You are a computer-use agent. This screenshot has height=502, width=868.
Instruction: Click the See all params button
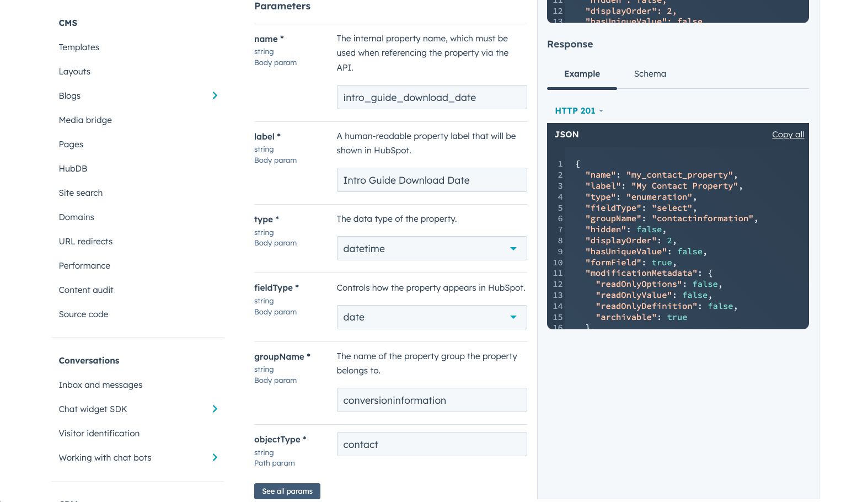pyautogui.click(x=287, y=491)
